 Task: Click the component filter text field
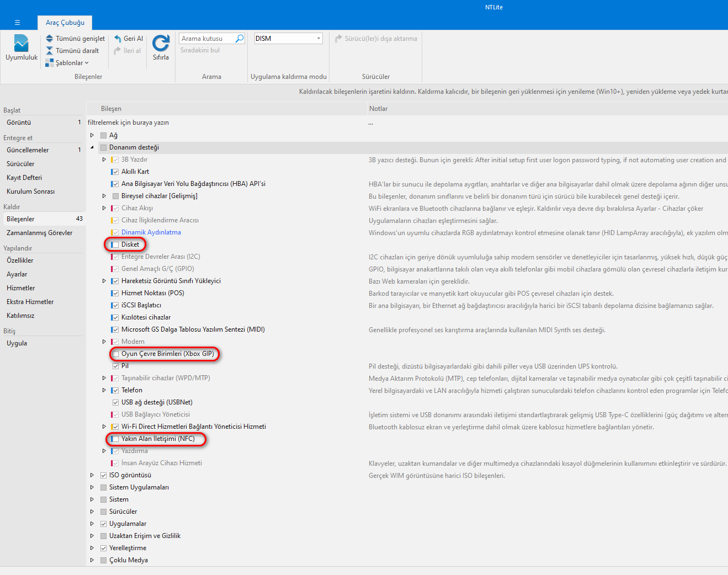[x=226, y=123]
